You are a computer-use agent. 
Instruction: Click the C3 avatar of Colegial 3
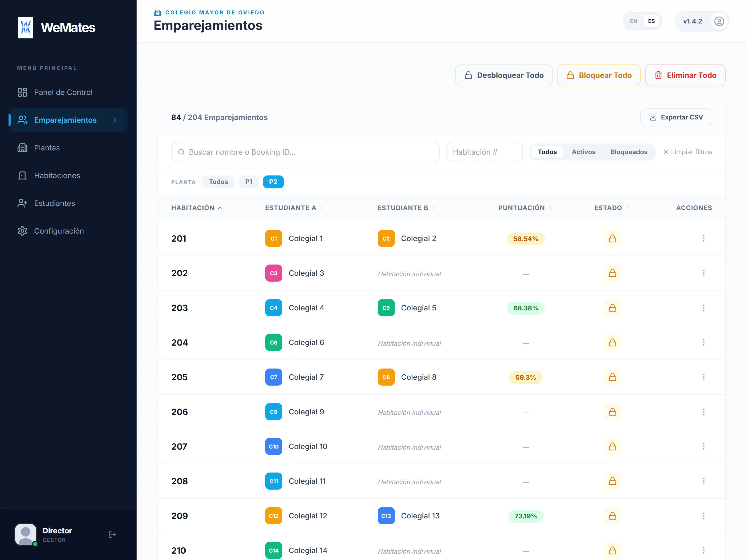tap(273, 273)
